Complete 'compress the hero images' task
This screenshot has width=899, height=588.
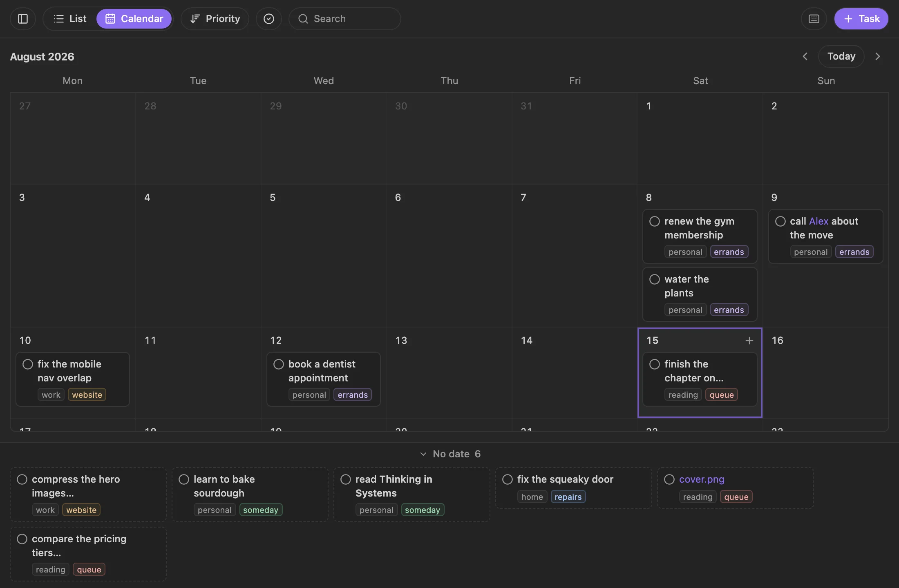point(22,479)
